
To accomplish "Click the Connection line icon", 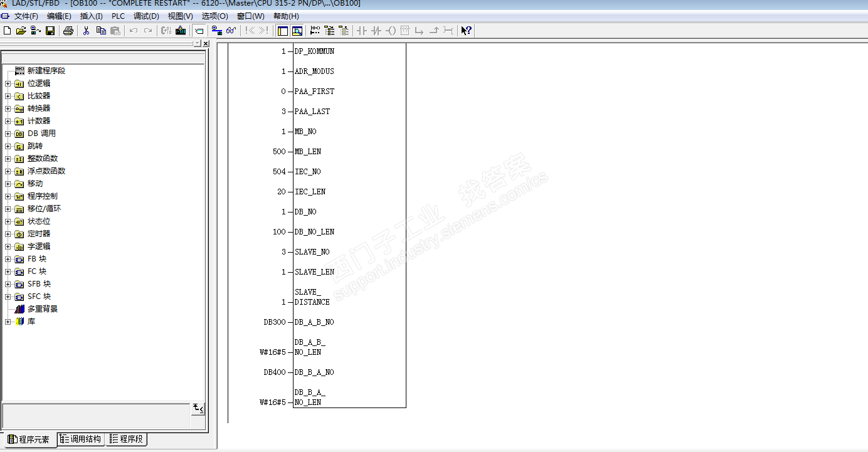I will [448, 30].
